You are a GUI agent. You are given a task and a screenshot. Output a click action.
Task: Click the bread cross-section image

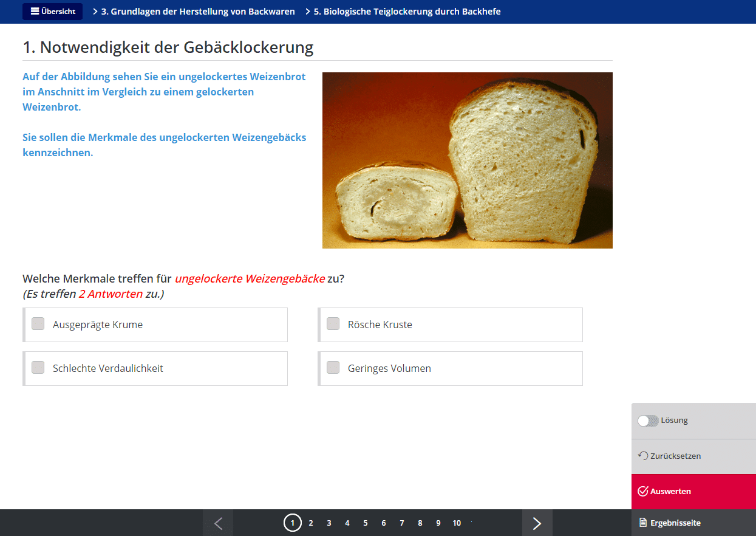point(467,160)
